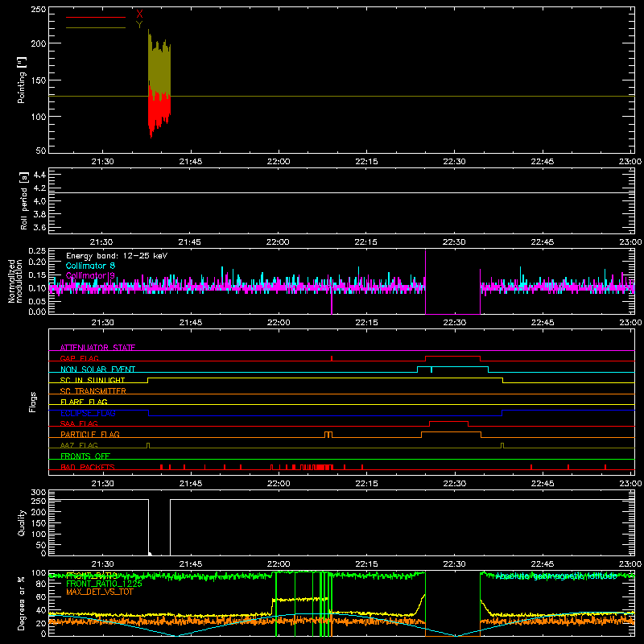644x644 pixels.
Task: Click the 300 tick on the Quality axis
Action: coord(38,493)
